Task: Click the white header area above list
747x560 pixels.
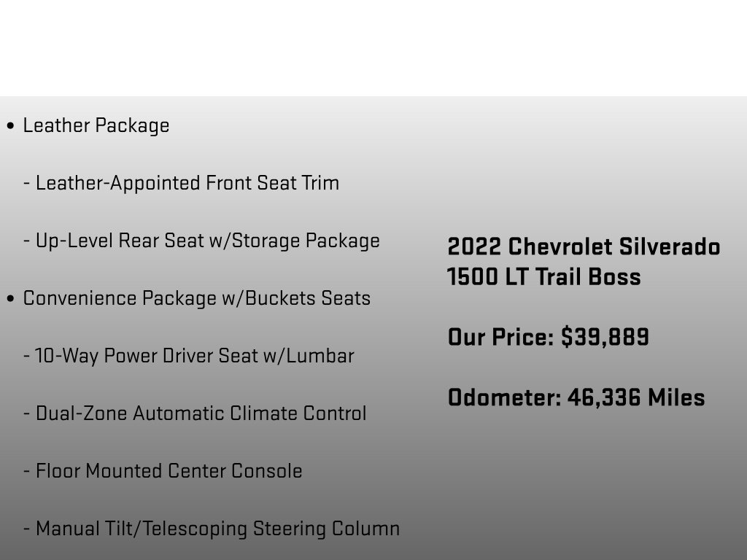Action: click(373, 47)
